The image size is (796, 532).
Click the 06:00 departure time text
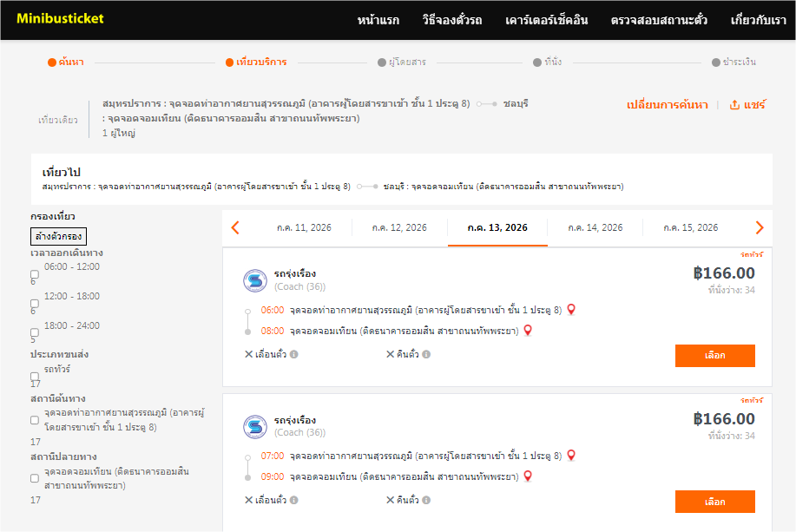pos(273,310)
